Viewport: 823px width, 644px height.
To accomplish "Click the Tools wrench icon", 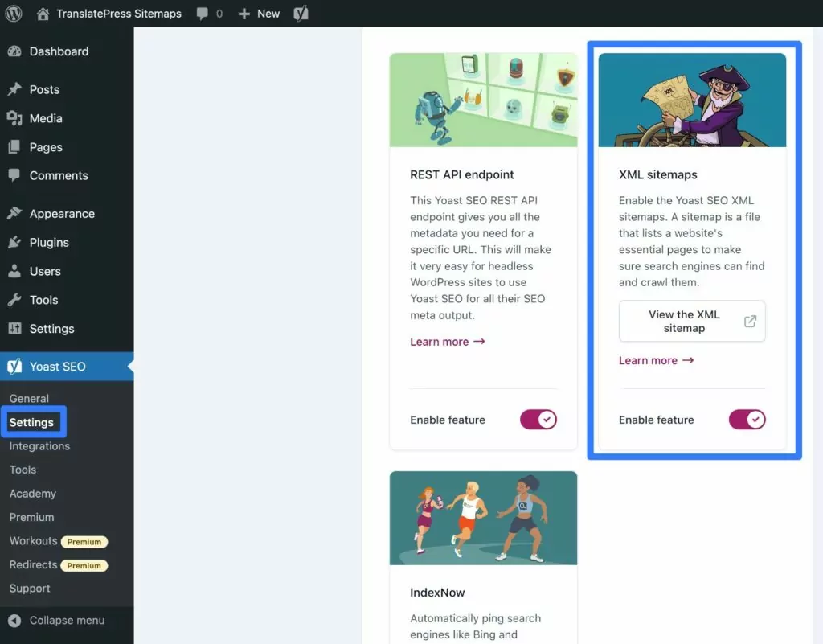I will click(14, 300).
